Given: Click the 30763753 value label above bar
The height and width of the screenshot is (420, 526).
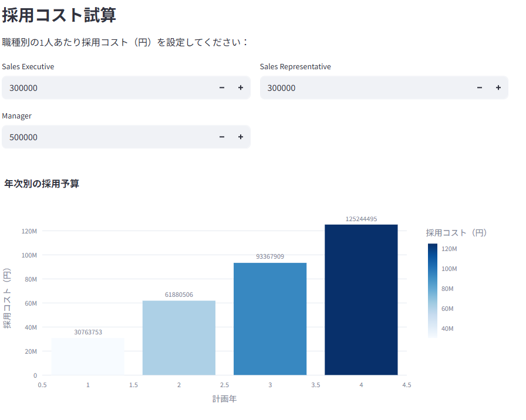Looking at the screenshot, I should click(88, 332).
